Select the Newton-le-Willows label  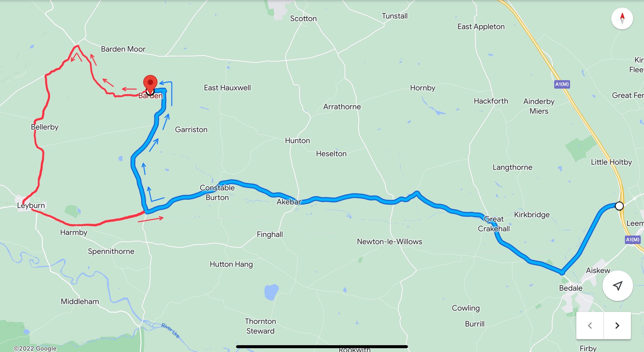coord(389,242)
